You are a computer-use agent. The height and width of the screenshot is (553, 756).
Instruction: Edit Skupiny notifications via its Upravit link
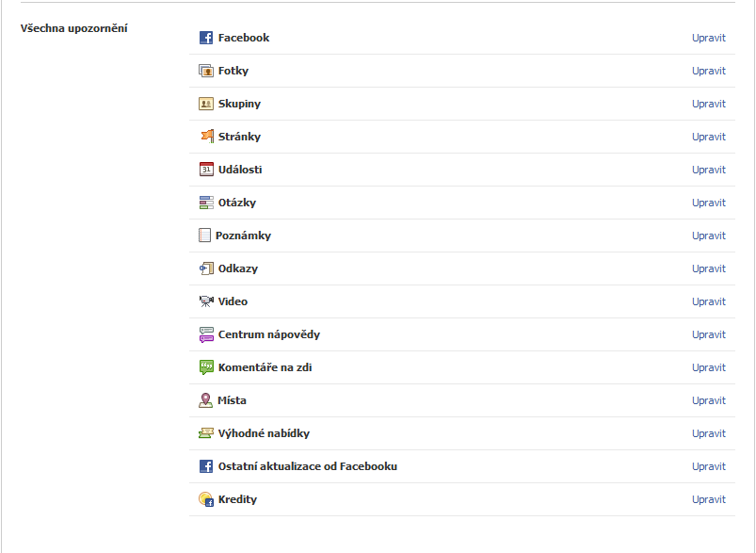[709, 104]
